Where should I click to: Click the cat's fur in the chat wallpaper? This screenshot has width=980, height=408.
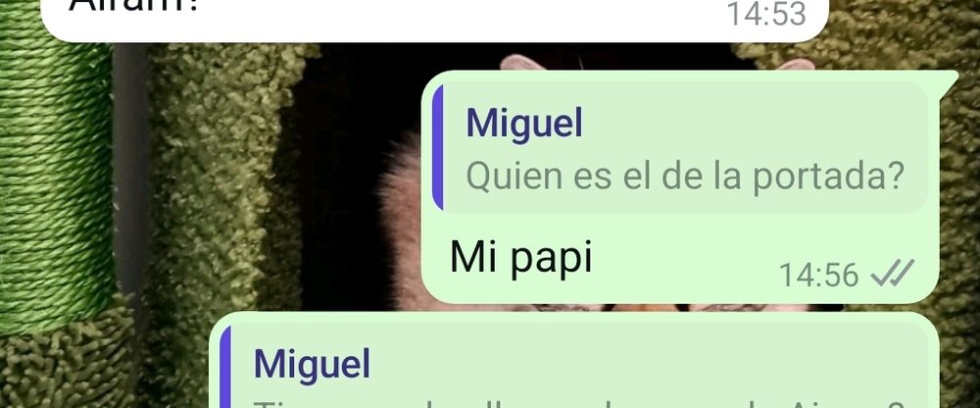[400, 219]
